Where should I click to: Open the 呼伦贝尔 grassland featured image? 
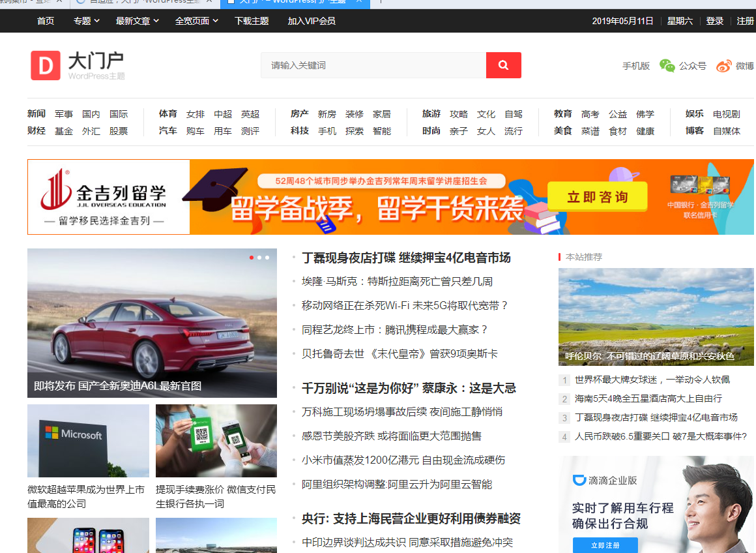[x=656, y=316]
